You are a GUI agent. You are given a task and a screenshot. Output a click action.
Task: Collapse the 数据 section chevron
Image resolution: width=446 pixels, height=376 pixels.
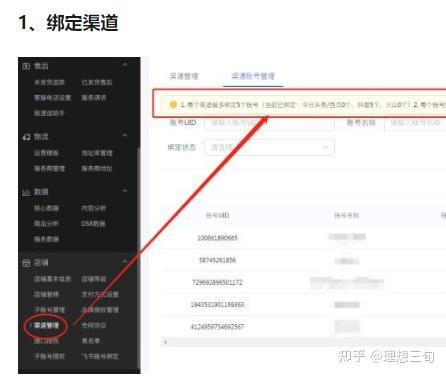click(x=125, y=191)
